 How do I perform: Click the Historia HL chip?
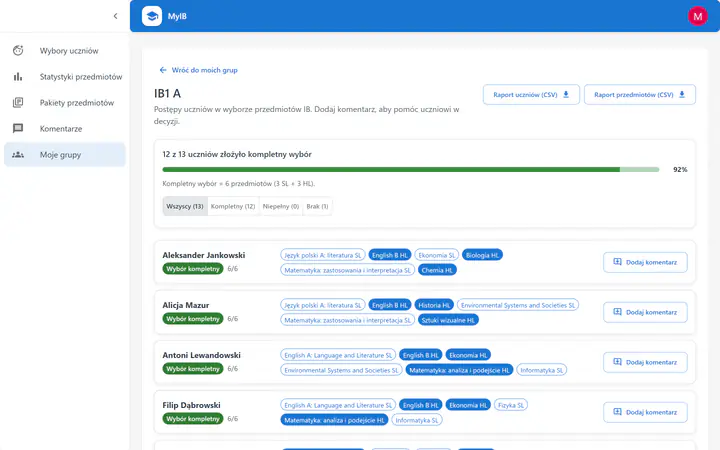point(434,305)
